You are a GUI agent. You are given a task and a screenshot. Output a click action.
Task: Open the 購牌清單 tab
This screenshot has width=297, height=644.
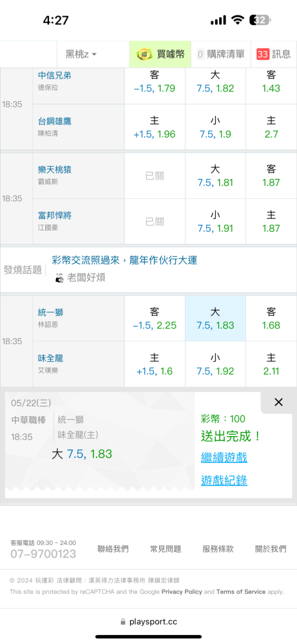pos(220,54)
